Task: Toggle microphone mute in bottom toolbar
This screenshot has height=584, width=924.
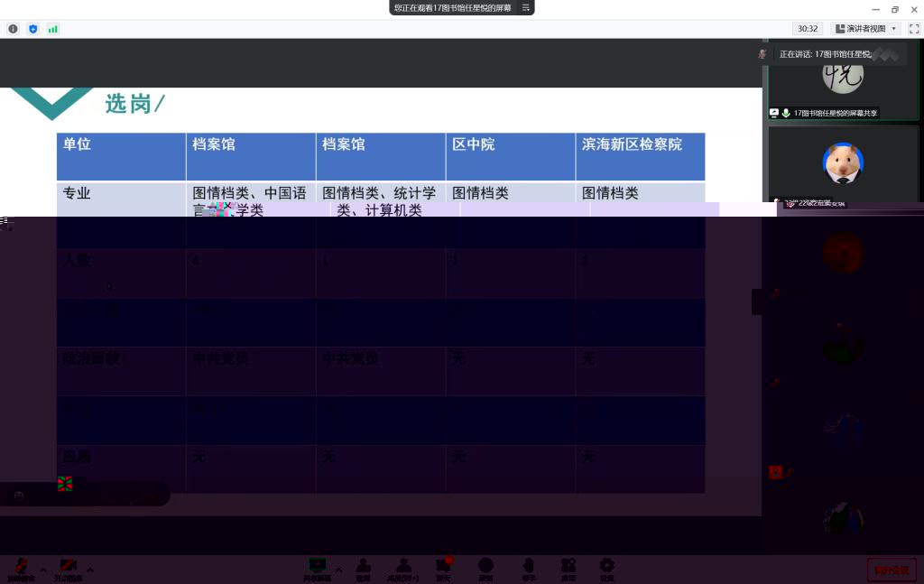Action: coord(21,569)
